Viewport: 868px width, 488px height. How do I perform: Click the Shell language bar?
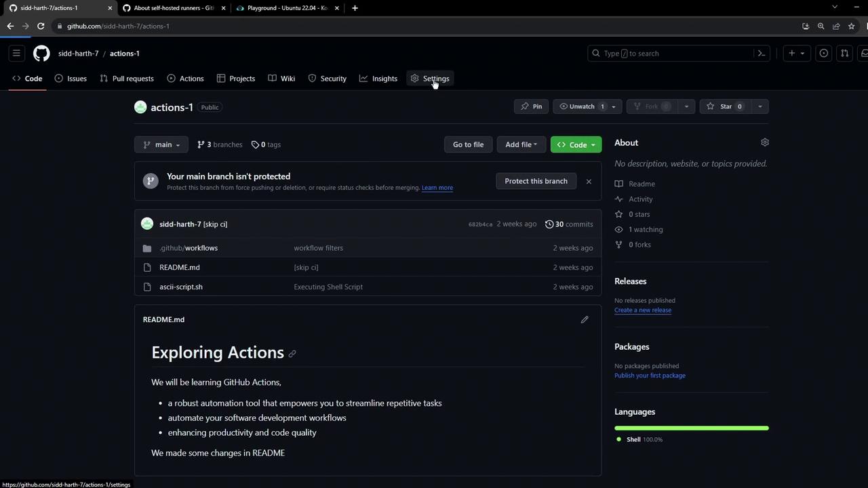coord(692,428)
